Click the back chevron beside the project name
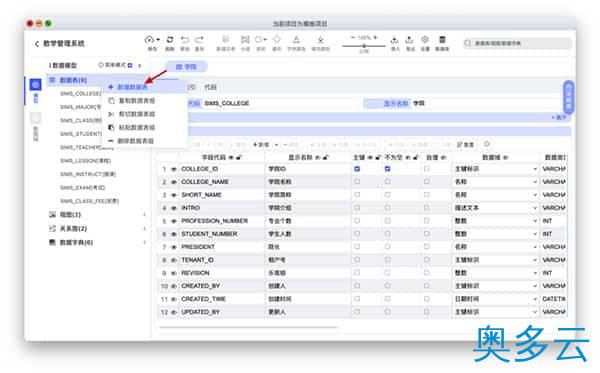Image resolution: width=600 pixels, height=373 pixels. 37,44
